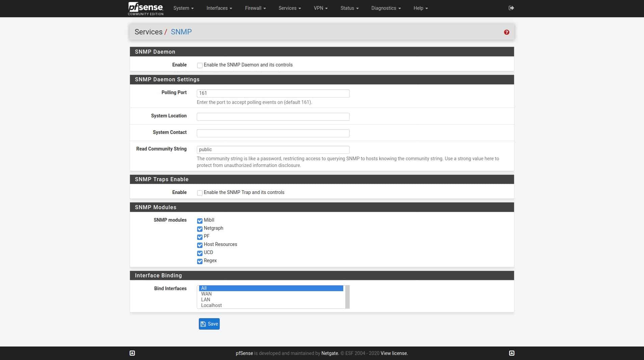Click the Polling Port input field

[273, 93]
